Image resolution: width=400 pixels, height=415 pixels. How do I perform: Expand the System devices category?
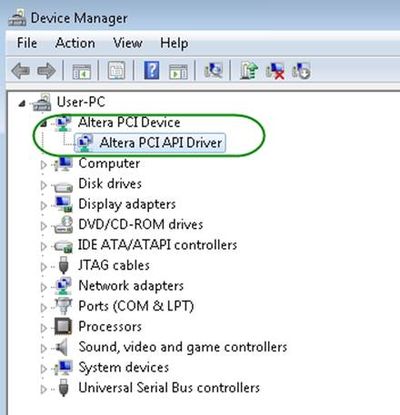coord(43,368)
